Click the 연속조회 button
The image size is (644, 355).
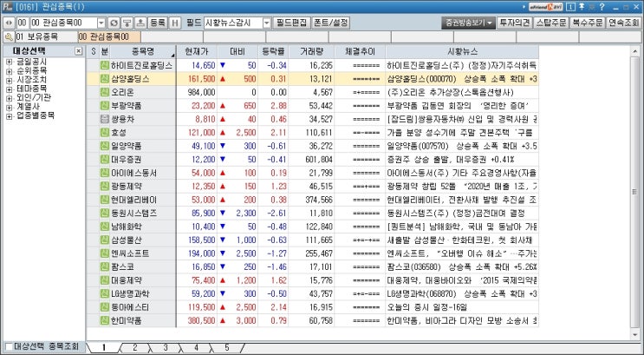(623, 23)
